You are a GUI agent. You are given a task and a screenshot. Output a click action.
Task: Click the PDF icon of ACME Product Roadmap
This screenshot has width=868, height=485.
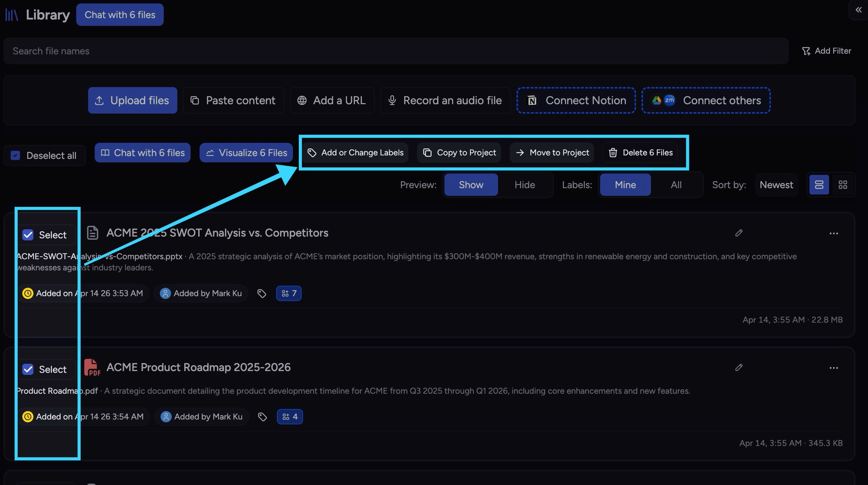click(92, 368)
